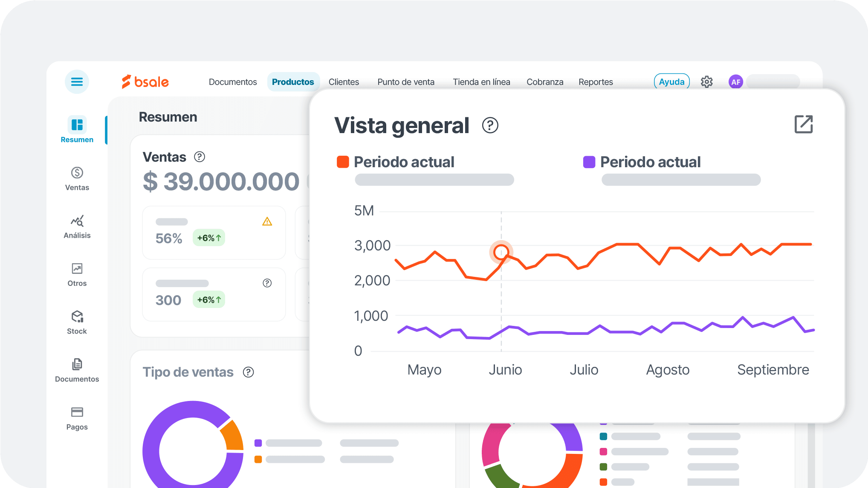Open the Ventas help tooltip question mark
Viewport: 868px width, 488px height.
pyautogui.click(x=199, y=157)
